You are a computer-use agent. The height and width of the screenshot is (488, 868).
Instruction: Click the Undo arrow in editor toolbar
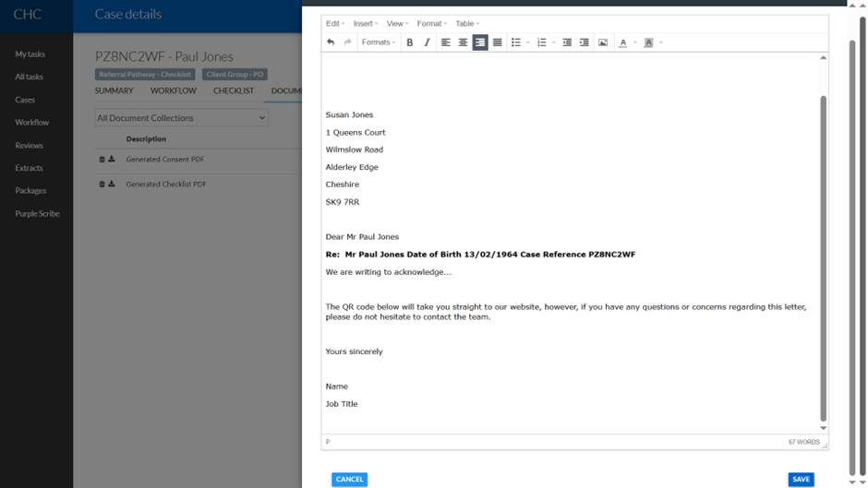pos(331,42)
